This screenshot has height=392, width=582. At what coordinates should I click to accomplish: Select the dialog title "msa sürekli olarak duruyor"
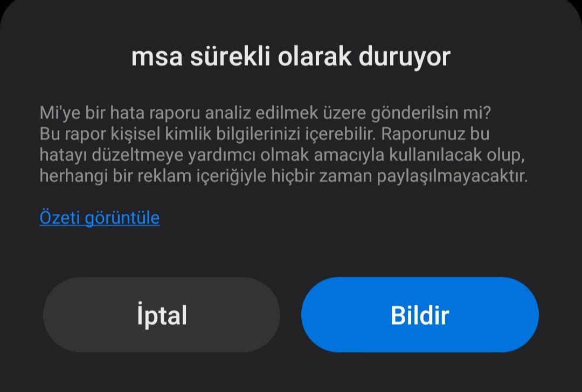[290, 57]
